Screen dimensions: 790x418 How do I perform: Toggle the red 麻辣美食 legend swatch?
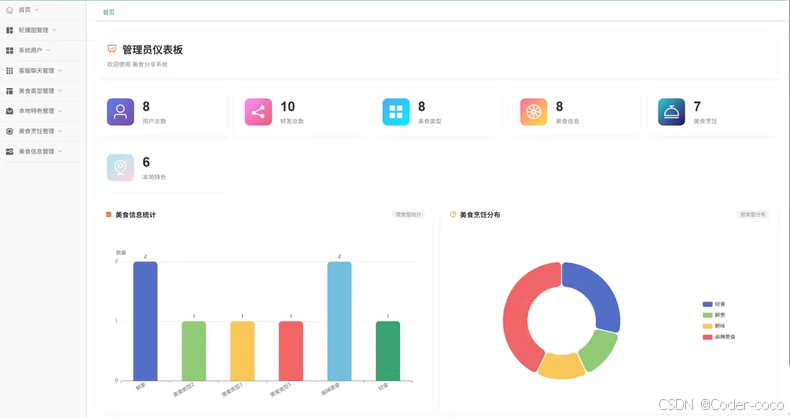[707, 337]
